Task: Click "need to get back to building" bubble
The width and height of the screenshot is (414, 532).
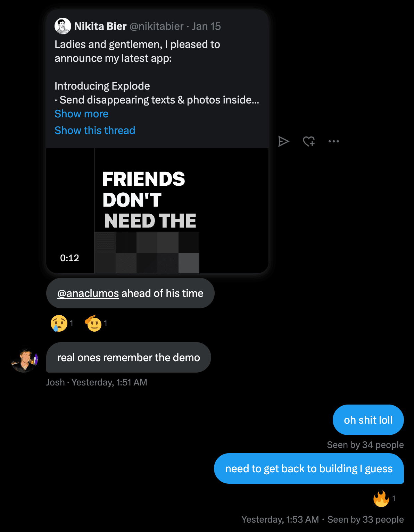Action: (309, 469)
